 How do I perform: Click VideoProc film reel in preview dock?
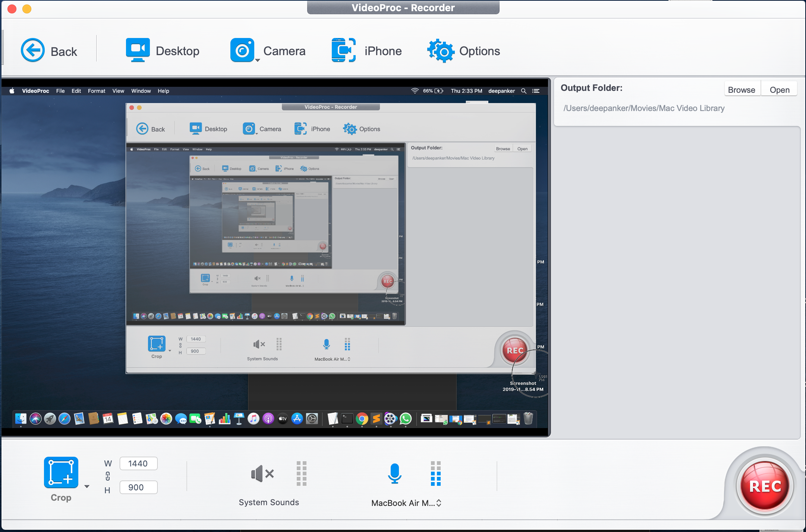click(x=391, y=419)
